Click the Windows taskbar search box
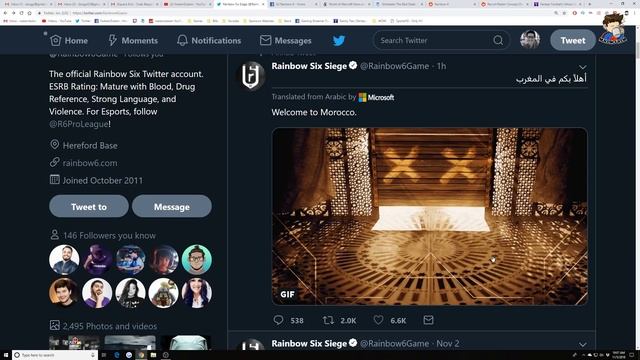Image resolution: width=640 pixels, height=360 pixels. [x=55, y=355]
